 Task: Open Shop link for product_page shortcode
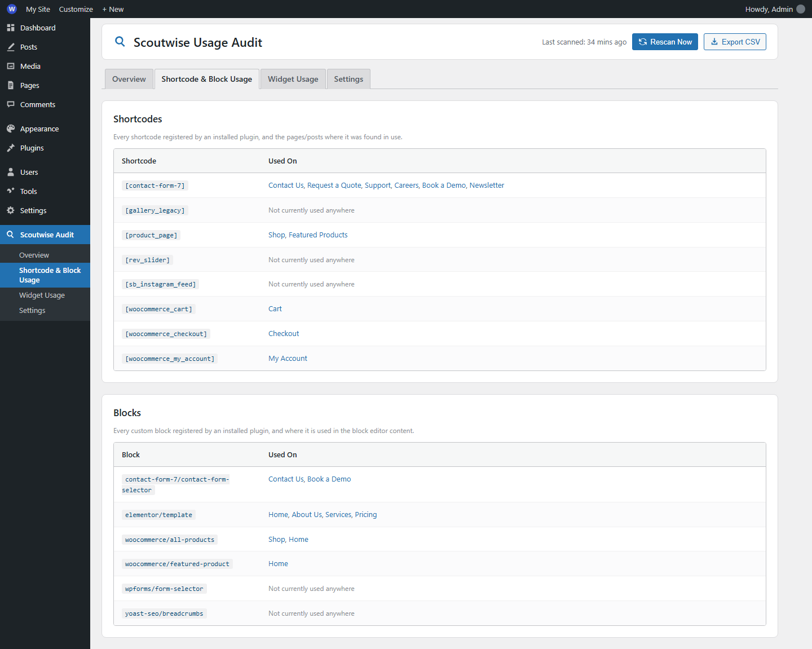pos(277,235)
